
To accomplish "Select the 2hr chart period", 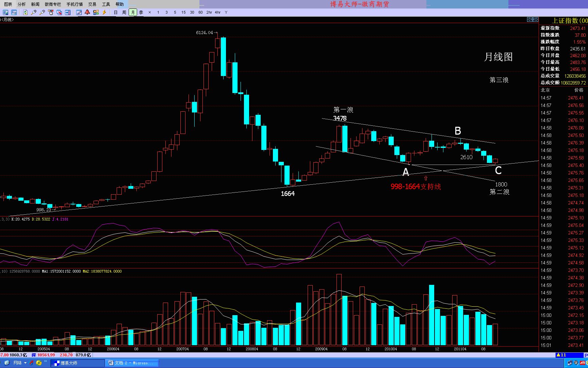I will pos(209,12).
